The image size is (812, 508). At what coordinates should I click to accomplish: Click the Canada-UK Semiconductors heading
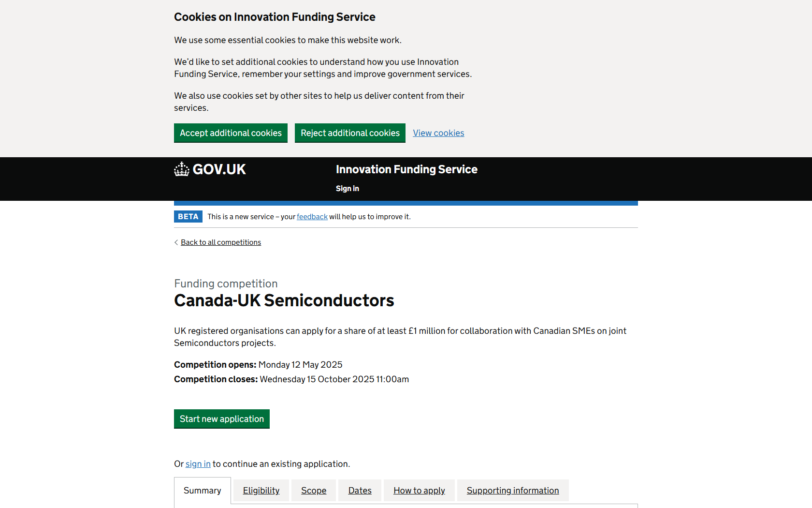(x=284, y=300)
